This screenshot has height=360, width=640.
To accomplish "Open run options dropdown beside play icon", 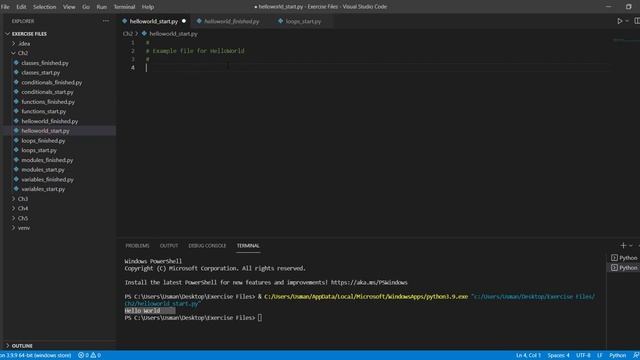I will pos(627,21).
